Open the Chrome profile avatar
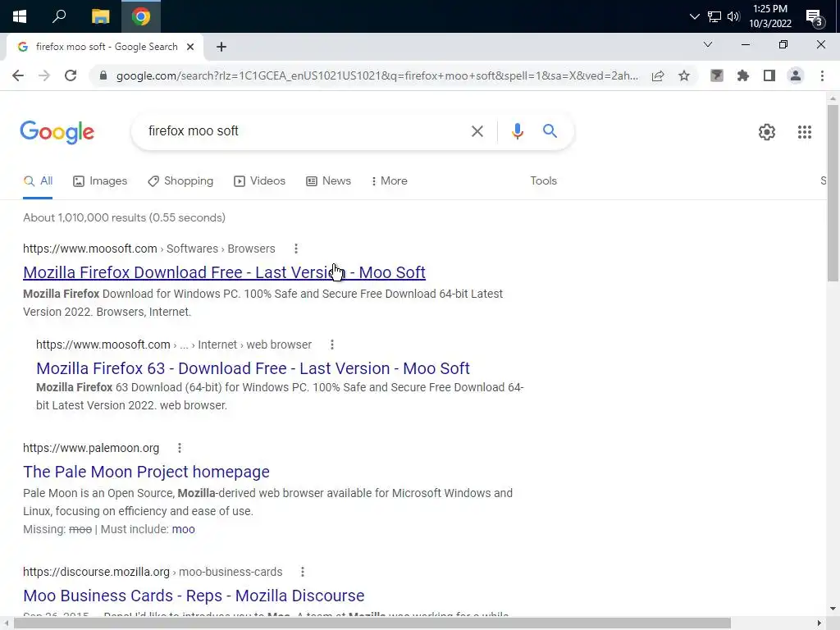Viewport: 840px width, 630px height. (x=796, y=75)
